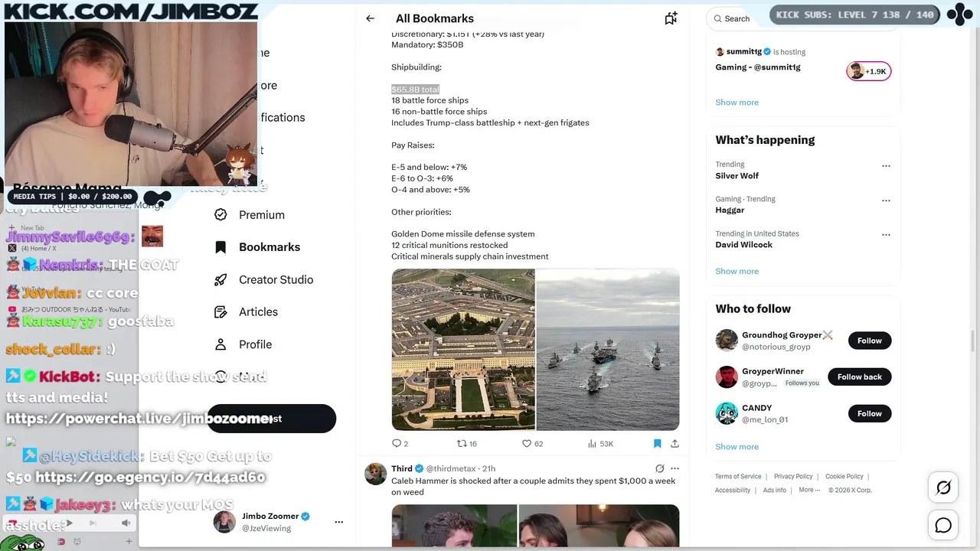
Task: Click the speaker volume icon in media player
Action: 126,523
